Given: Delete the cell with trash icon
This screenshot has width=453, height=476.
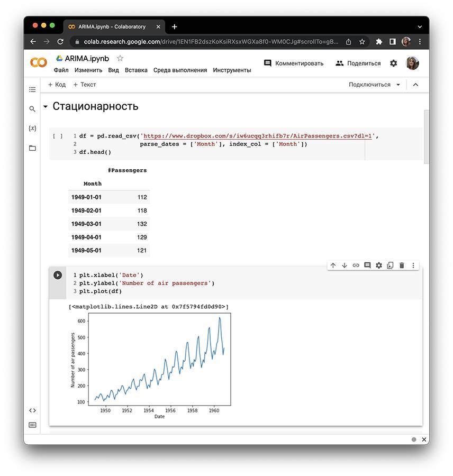Looking at the screenshot, I should tap(402, 266).
